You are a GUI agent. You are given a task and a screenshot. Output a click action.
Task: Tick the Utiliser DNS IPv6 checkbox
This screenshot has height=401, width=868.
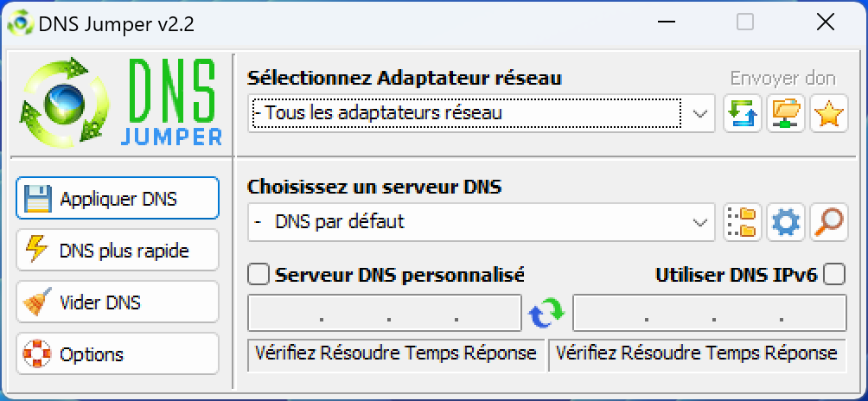834,274
